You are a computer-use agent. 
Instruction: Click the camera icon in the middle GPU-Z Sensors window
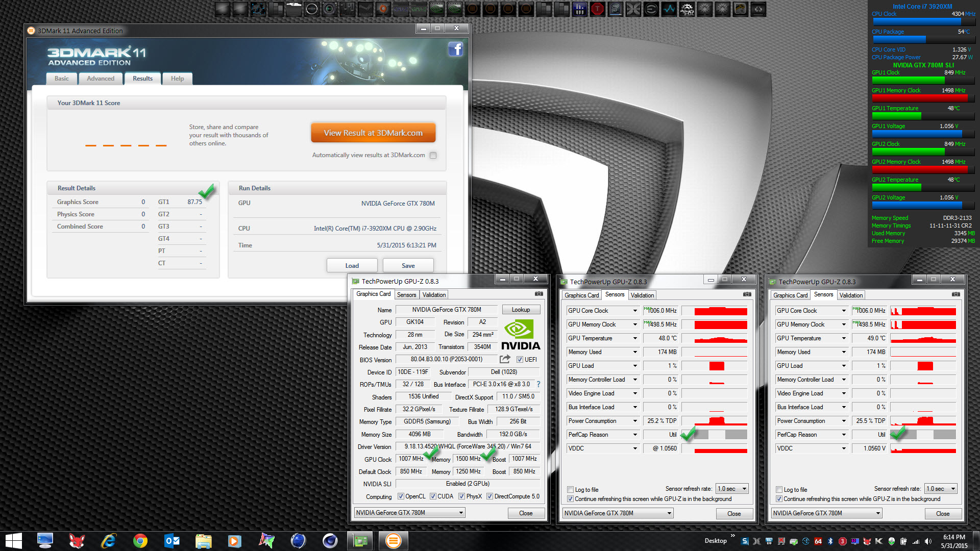click(747, 294)
